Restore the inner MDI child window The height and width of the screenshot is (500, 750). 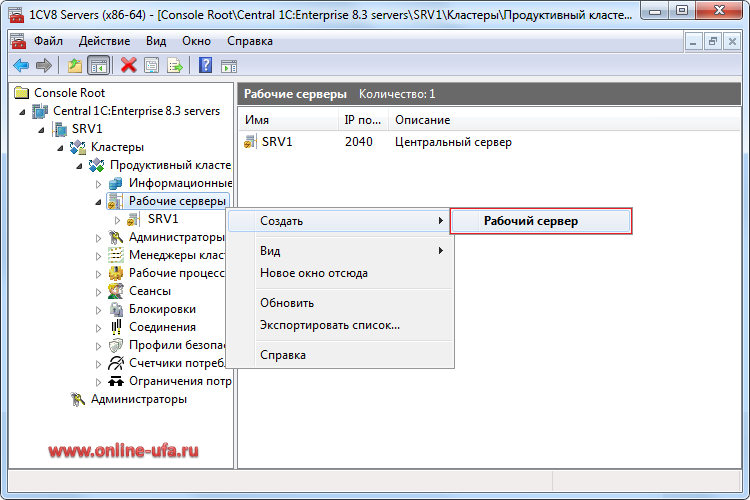click(x=713, y=42)
